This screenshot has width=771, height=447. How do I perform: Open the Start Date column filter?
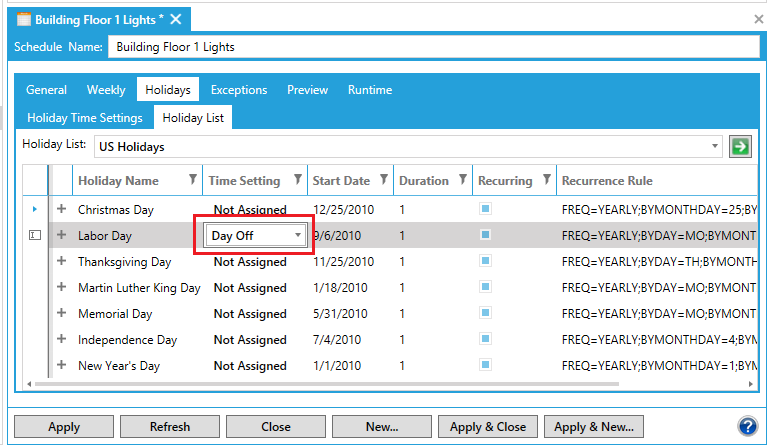[x=383, y=181]
